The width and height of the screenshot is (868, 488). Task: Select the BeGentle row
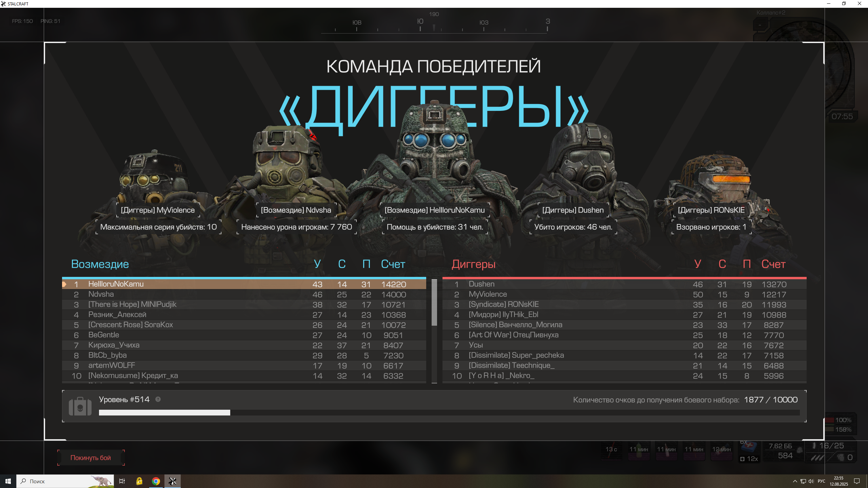[244, 335]
